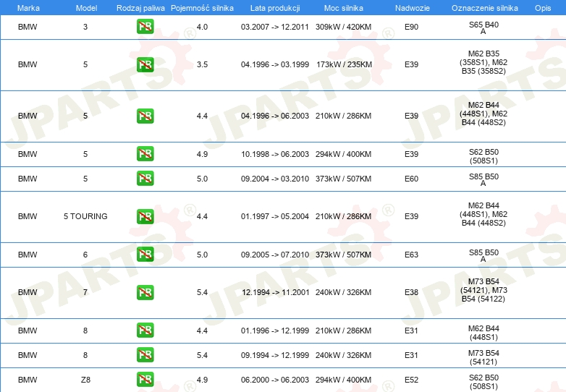Click fuel icon in the BMW 6 row
Image resolution: width=566 pixels, height=392 pixels.
pos(145,255)
